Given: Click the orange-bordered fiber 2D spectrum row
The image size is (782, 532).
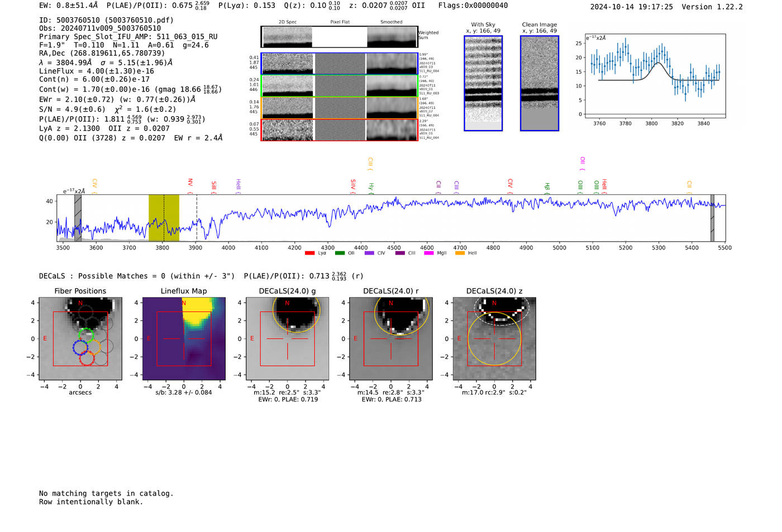Looking at the screenshot, I should [340, 108].
